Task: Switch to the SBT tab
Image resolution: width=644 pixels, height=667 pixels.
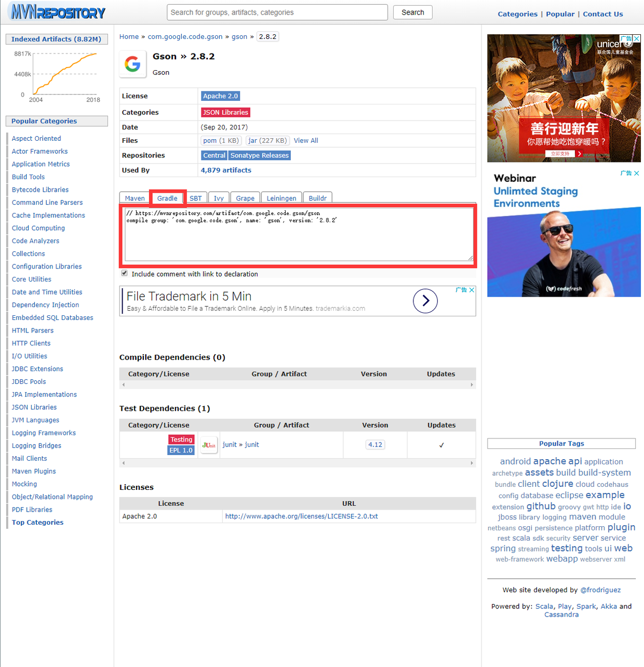Action: pyautogui.click(x=196, y=198)
